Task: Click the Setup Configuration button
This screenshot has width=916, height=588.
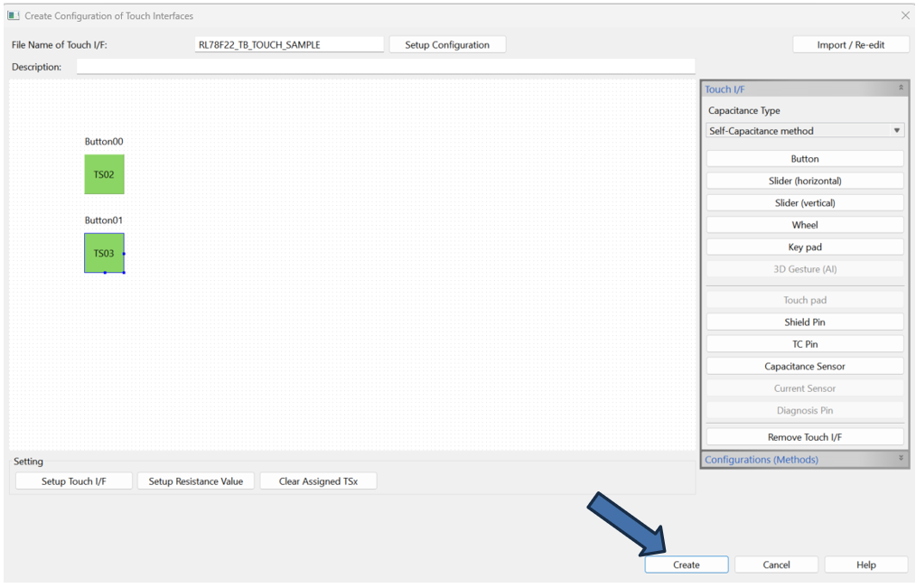Action: coord(447,45)
